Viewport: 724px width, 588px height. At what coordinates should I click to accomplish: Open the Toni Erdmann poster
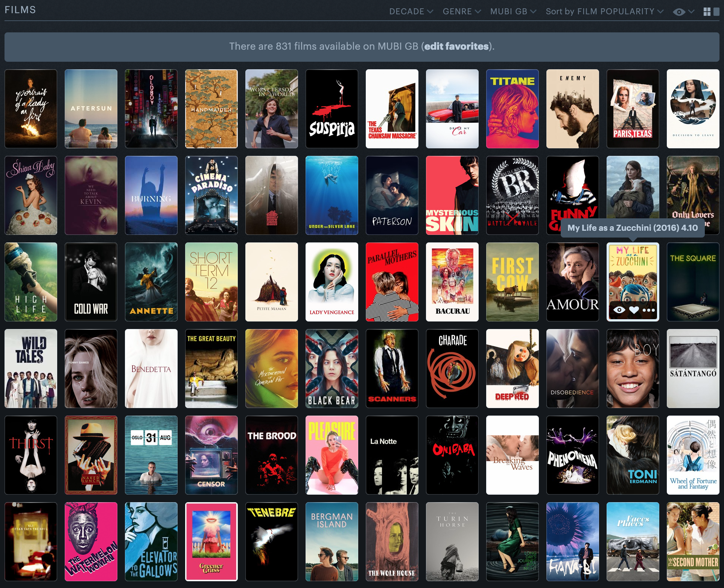633,455
